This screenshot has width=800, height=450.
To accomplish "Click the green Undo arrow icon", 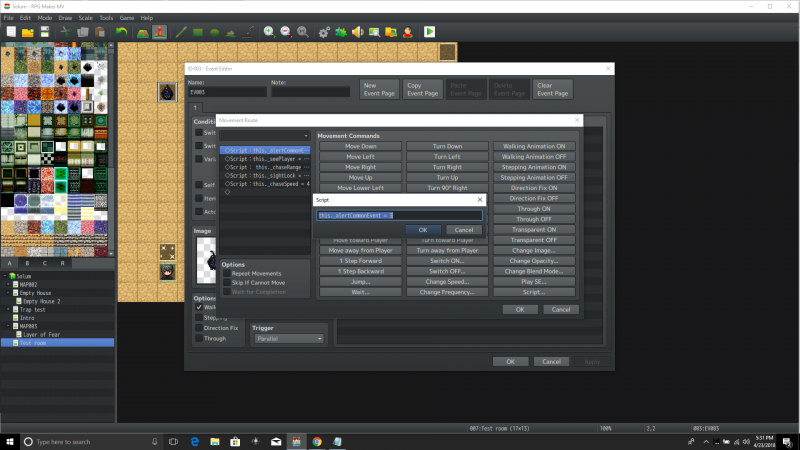I will 121,32.
